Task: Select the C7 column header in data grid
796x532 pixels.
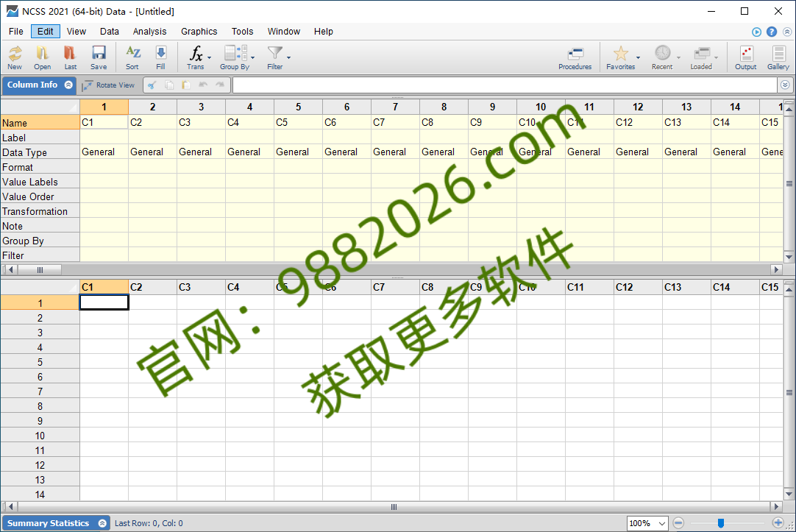Action: 395,287
